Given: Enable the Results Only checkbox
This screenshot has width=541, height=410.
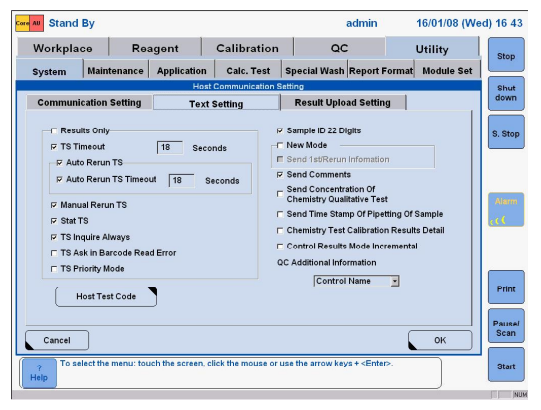Looking at the screenshot, I should click(x=54, y=131).
